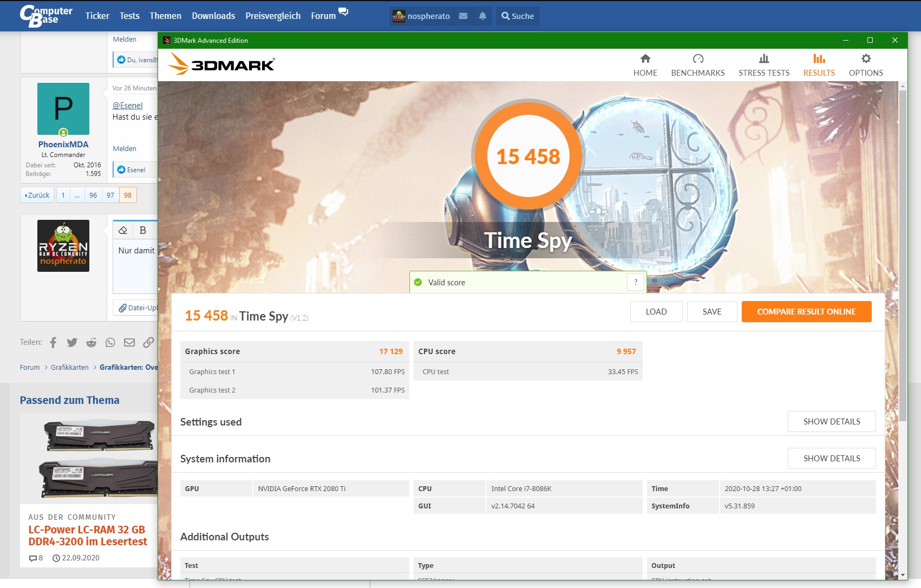Click the valid score help question mark
921x588 pixels.
point(636,282)
